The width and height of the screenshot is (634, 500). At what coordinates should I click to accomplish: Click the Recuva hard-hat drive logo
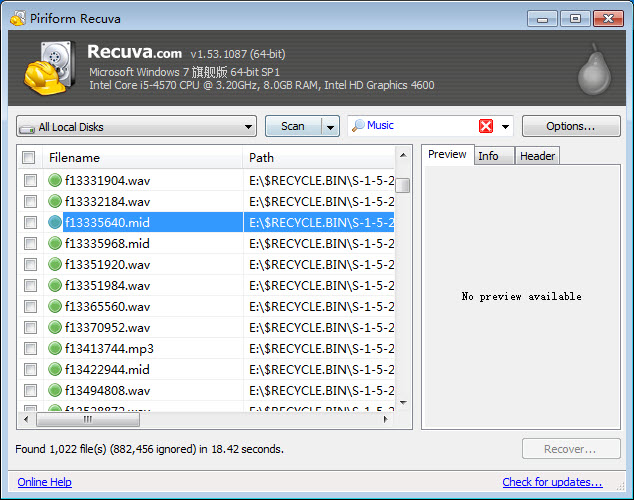(x=50, y=68)
